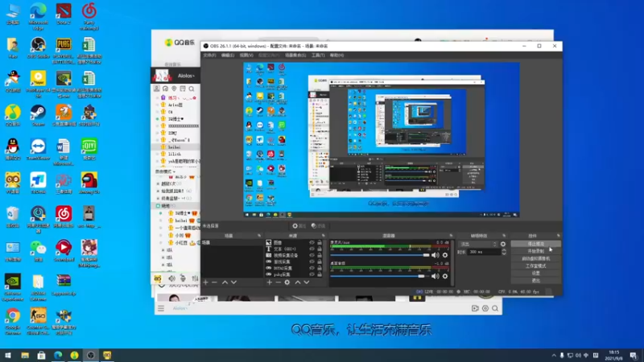Open the OBS Studio desktop shortcut
644x362 pixels.
[x=38, y=47]
